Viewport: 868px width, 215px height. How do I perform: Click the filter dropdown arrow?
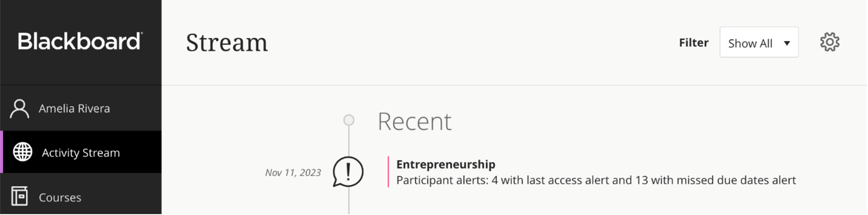[x=787, y=43]
